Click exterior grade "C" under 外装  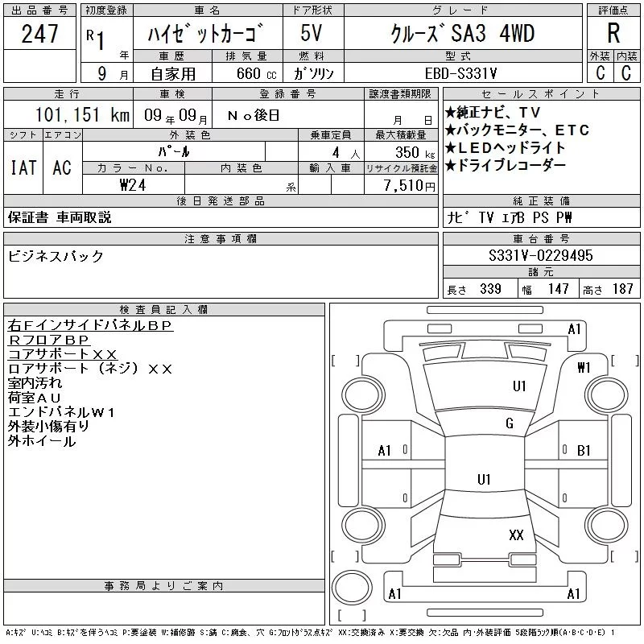[x=600, y=73]
